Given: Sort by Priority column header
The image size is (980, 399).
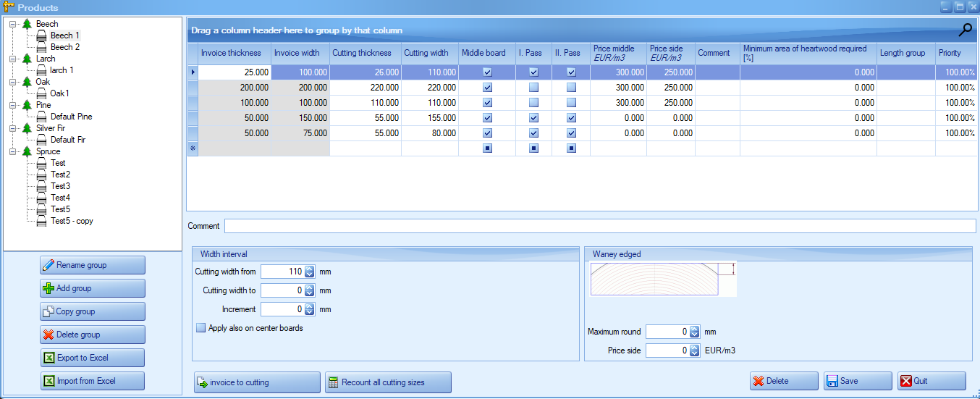Looking at the screenshot, I should 955,53.
